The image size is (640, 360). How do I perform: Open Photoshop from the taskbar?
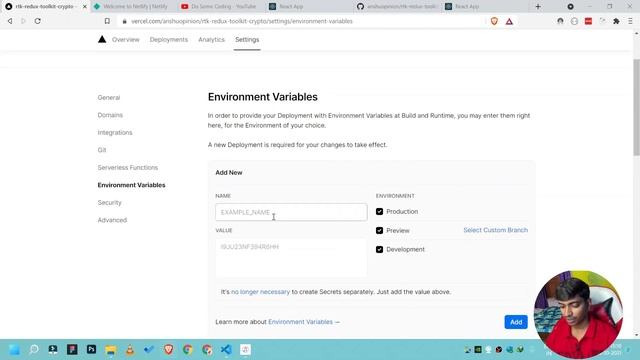pos(91,349)
